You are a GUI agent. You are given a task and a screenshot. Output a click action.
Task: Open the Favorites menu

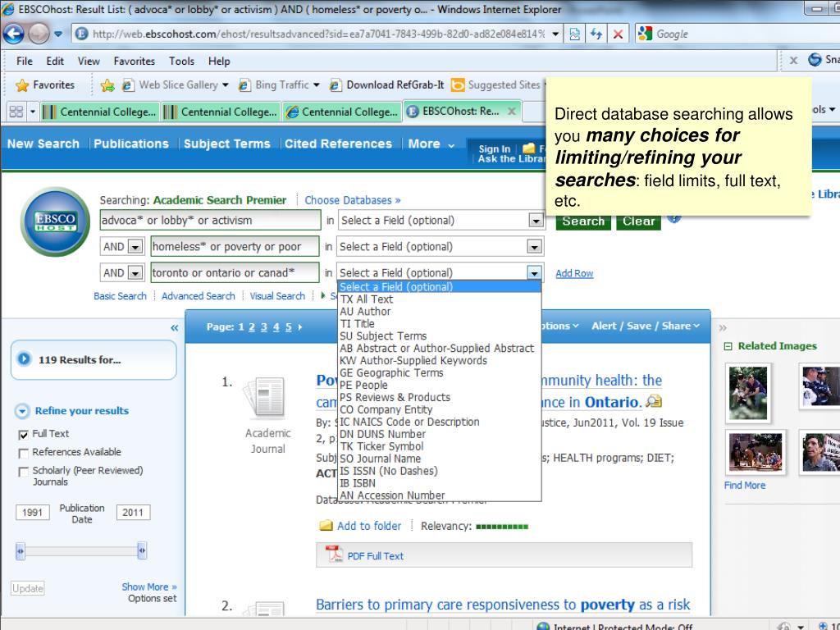pyautogui.click(x=134, y=61)
